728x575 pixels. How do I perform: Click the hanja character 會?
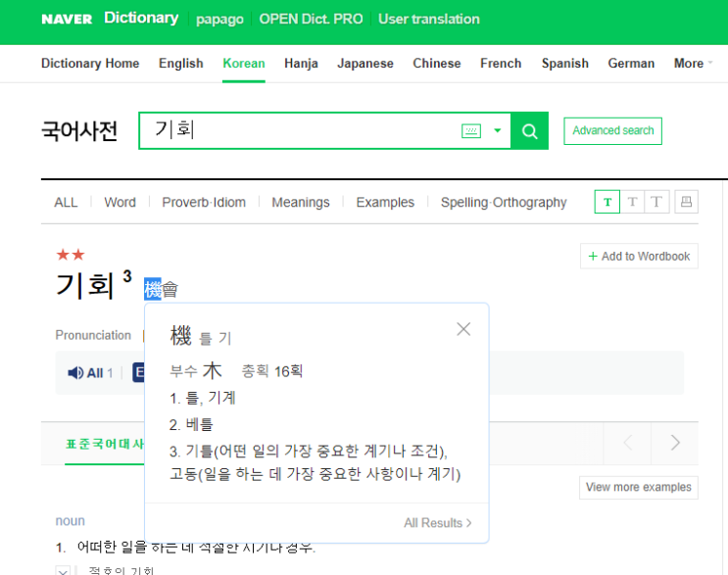[x=170, y=290]
